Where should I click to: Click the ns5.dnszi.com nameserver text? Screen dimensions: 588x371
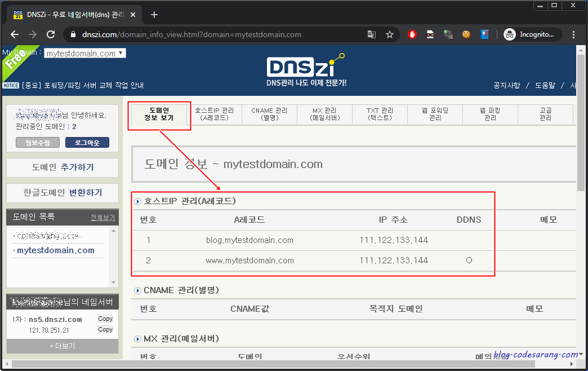(56, 320)
